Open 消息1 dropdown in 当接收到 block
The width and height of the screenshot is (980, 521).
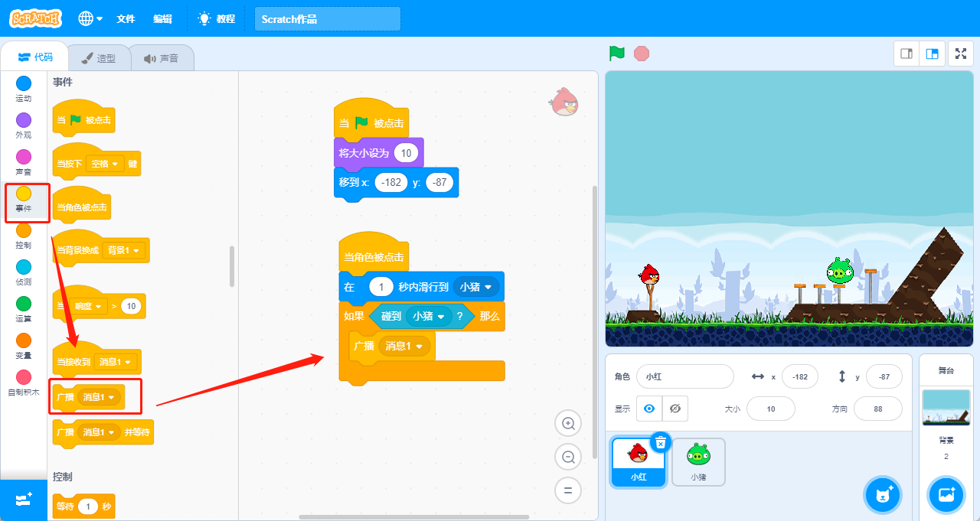[x=116, y=361]
